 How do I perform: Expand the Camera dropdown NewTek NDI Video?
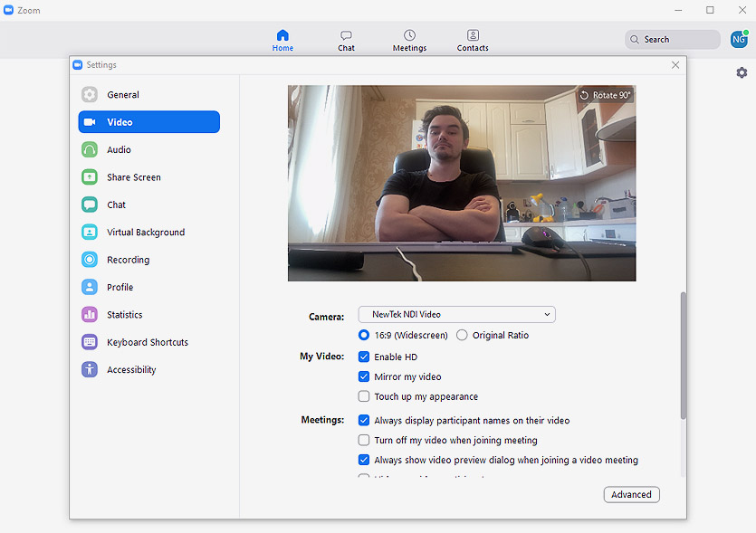pyautogui.click(x=456, y=314)
